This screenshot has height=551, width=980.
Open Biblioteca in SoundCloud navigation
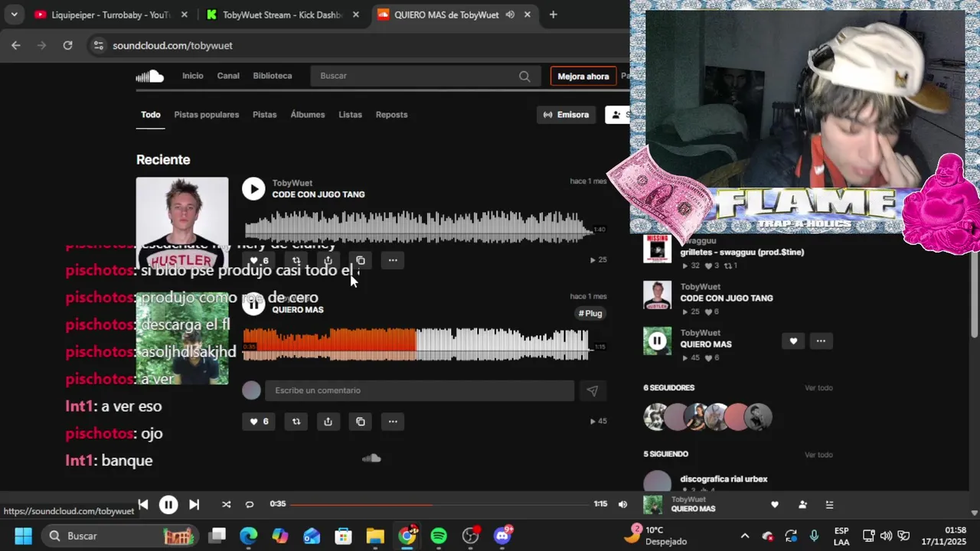point(273,76)
